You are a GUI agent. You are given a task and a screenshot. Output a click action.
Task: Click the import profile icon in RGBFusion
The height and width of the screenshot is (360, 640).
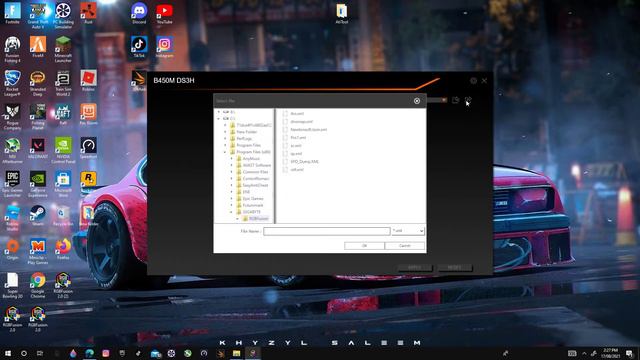(456, 100)
